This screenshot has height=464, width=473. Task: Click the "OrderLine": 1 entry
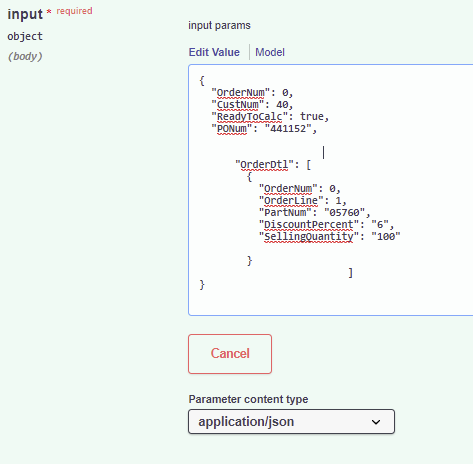click(303, 201)
